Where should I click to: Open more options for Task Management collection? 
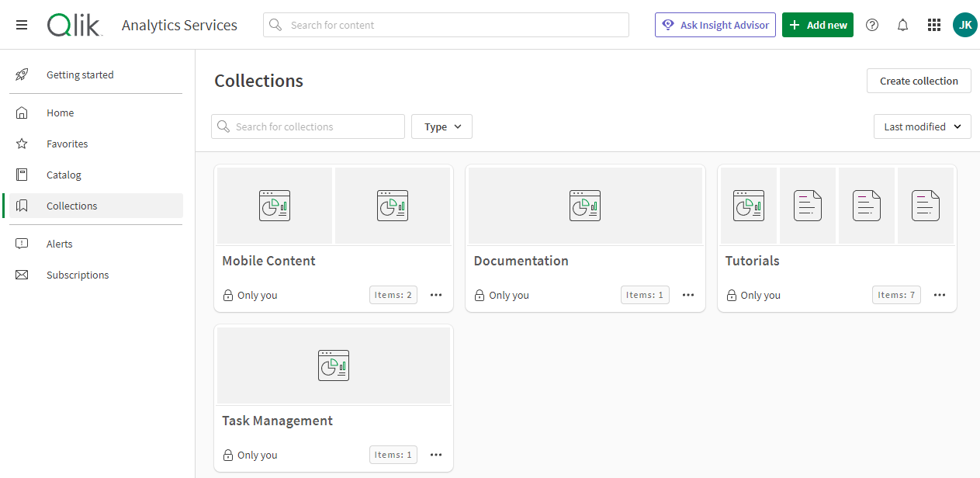436,455
